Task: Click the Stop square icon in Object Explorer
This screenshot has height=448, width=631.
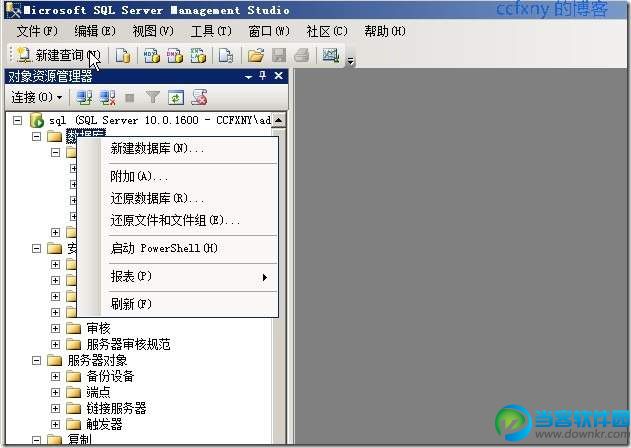Action: click(x=130, y=97)
